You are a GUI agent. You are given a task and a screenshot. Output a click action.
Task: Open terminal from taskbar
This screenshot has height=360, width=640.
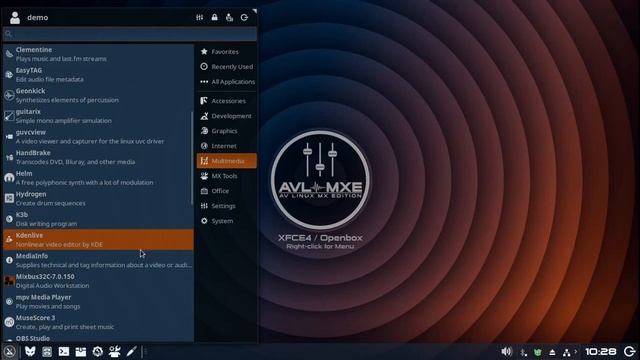point(64,351)
